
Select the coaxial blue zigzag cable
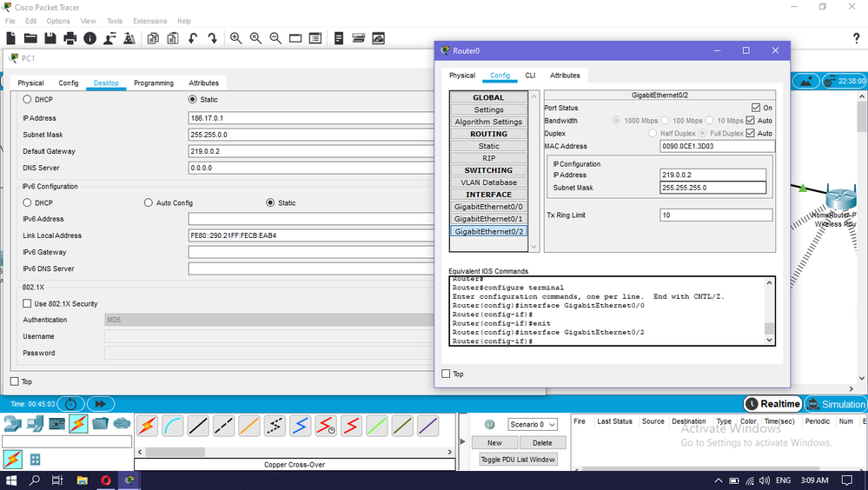(301, 426)
